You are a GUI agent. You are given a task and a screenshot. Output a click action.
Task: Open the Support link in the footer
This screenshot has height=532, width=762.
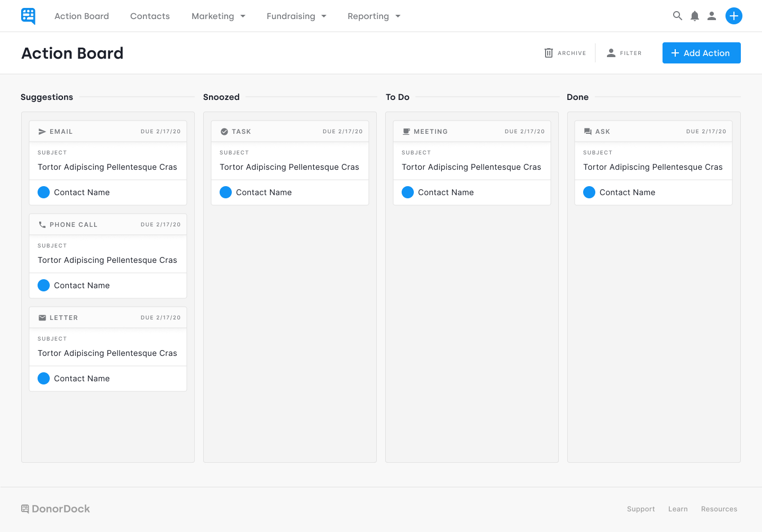point(641,509)
